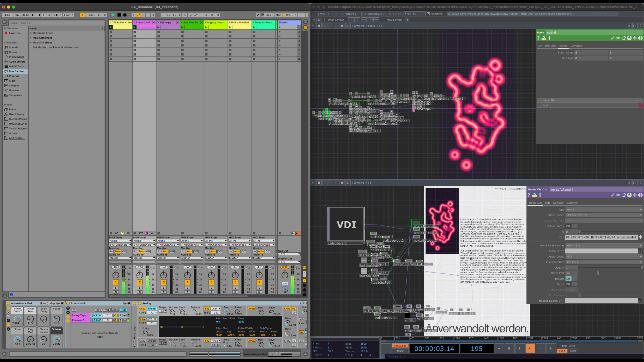644x362 pixels.
Task: Click the red X beside lag2
Action: [x=640, y=105]
